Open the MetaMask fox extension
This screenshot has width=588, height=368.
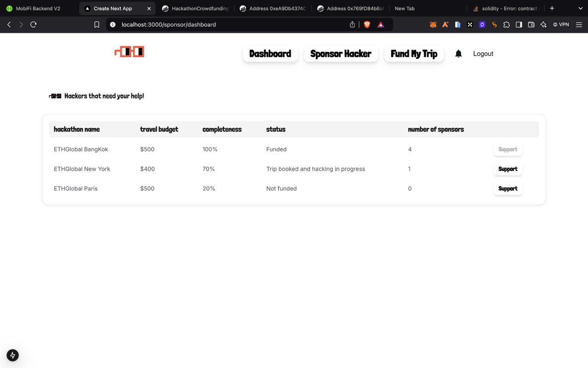click(433, 25)
